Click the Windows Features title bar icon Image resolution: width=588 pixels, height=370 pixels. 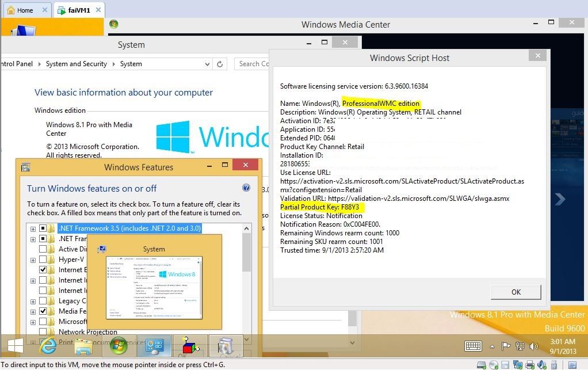[x=25, y=167]
